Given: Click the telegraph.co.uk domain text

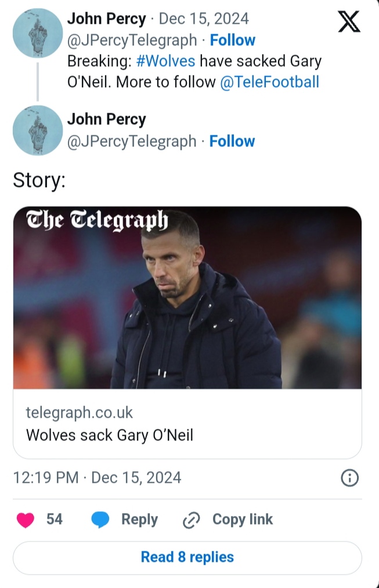Looking at the screenshot, I should (x=79, y=413).
